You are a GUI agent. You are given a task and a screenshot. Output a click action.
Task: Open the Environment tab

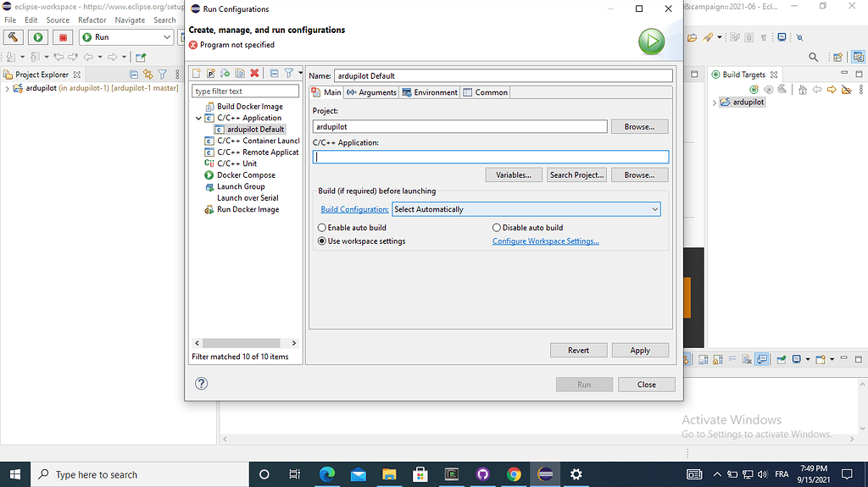click(430, 92)
